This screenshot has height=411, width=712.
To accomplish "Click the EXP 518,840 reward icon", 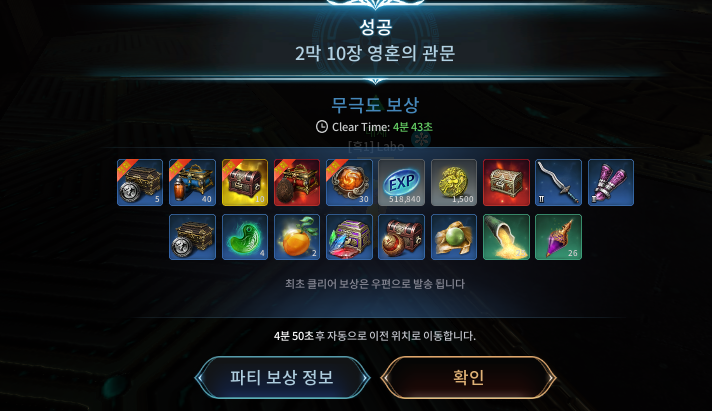I will pyautogui.click(x=401, y=182).
